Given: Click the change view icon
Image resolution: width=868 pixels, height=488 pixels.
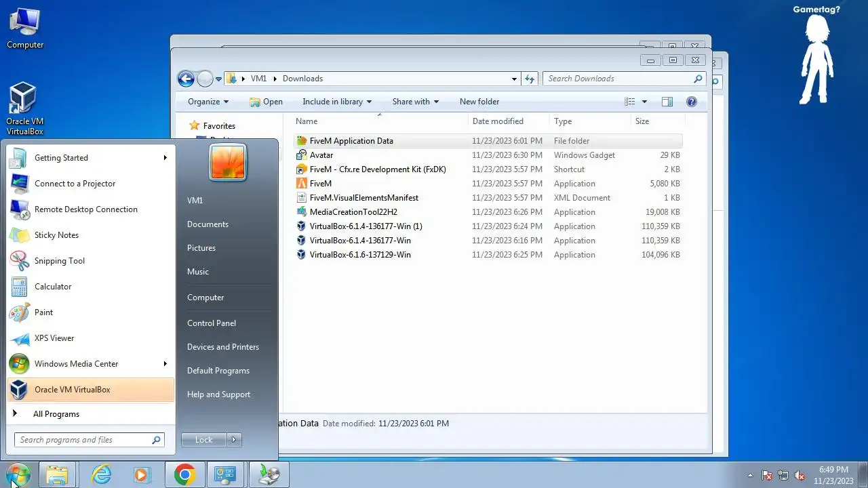Looking at the screenshot, I should click(630, 102).
